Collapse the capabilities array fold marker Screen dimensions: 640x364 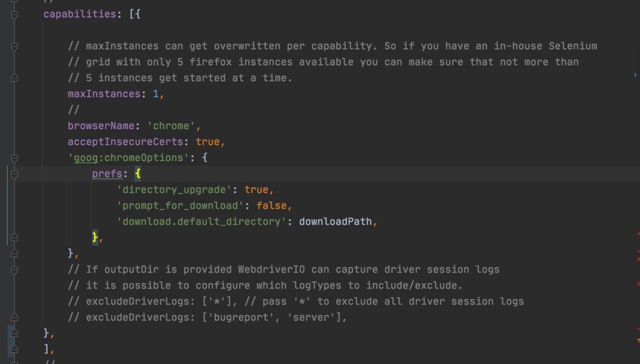pyautogui.click(x=14, y=14)
